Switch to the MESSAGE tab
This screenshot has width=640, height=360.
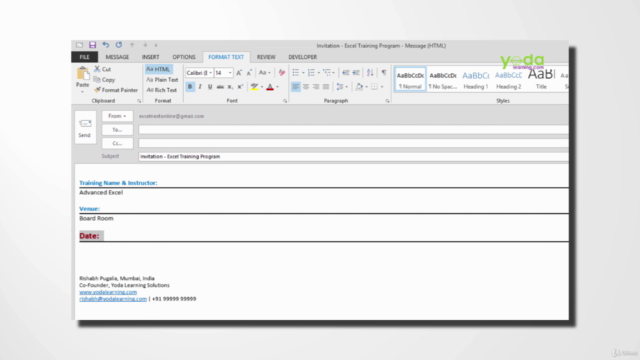coord(117,57)
